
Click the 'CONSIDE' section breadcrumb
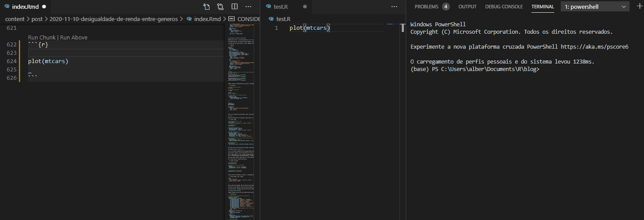[x=248, y=19]
